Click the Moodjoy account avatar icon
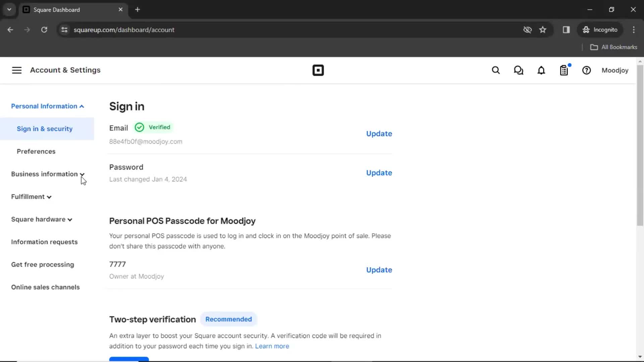The height and width of the screenshot is (362, 644). pos(615,70)
